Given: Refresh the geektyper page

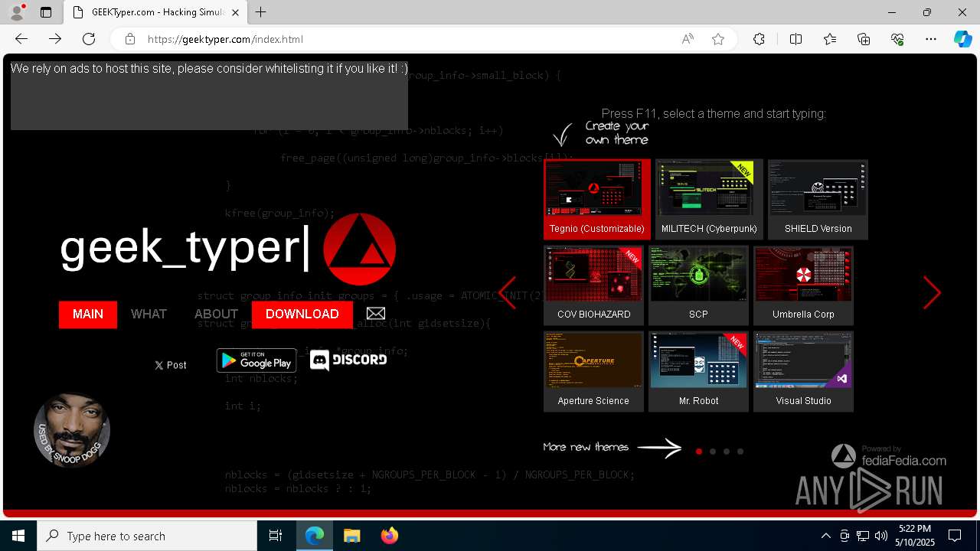Looking at the screenshot, I should [x=89, y=39].
